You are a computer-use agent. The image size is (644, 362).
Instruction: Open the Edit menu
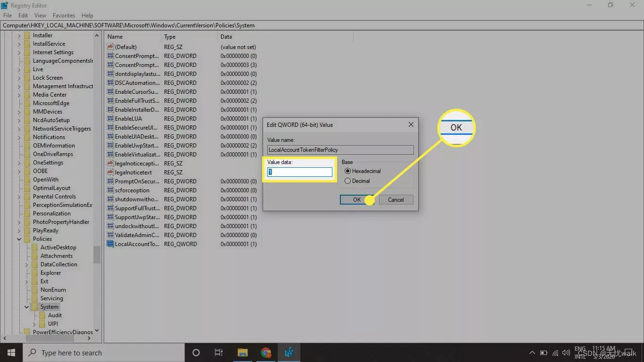[23, 16]
